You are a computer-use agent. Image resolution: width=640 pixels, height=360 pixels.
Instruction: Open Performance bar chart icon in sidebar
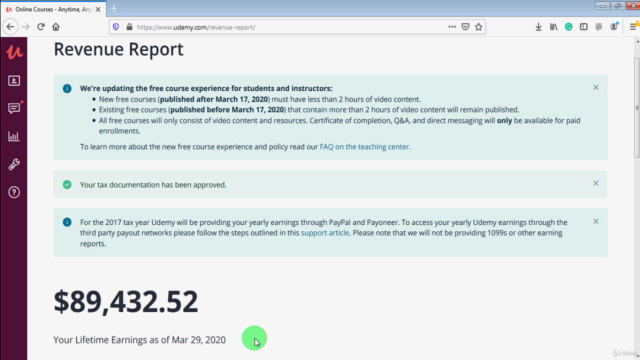[x=14, y=136]
